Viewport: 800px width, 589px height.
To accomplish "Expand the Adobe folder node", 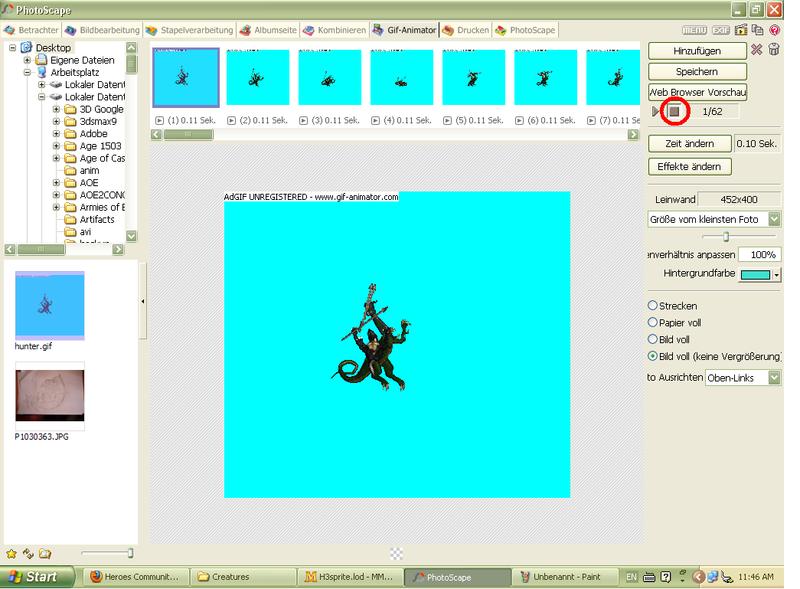I will 56,133.
